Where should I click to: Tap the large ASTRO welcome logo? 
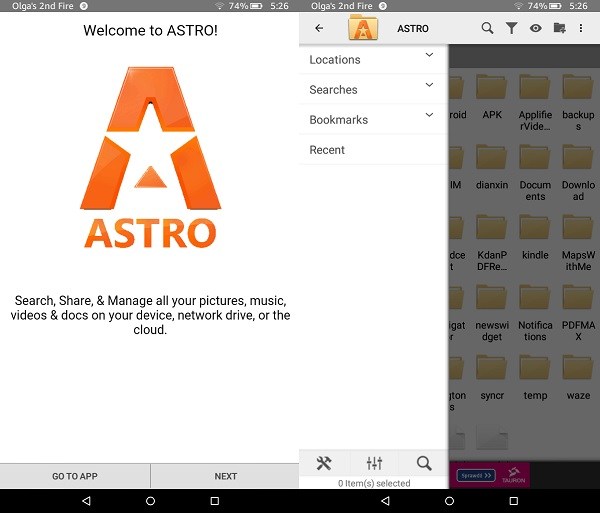(150, 157)
